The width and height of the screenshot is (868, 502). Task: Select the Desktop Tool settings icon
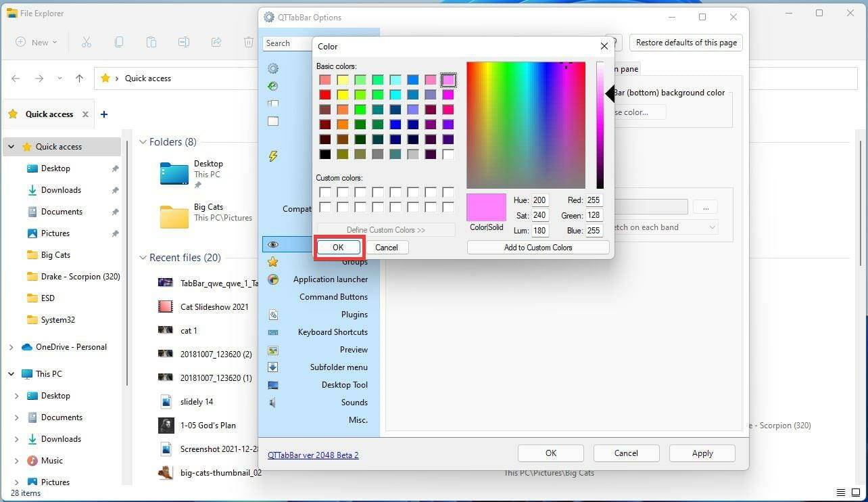pyautogui.click(x=273, y=385)
